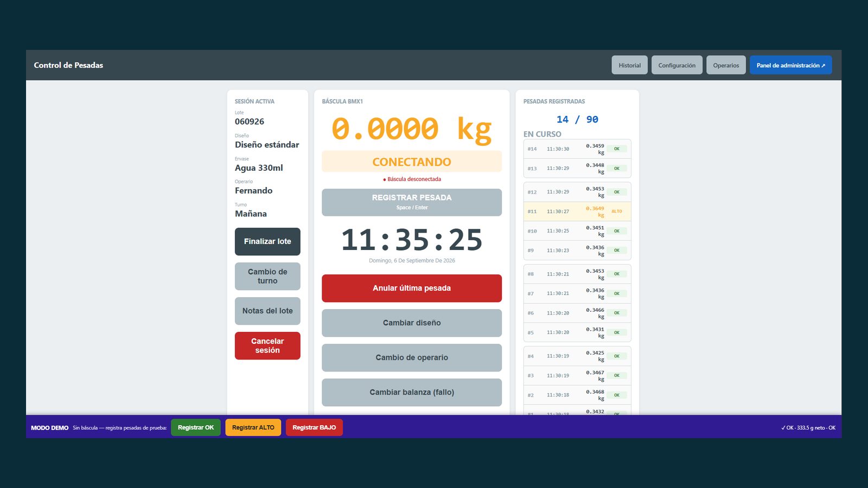Click the Control de Pesadas title
This screenshot has width=868, height=488.
tap(68, 65)
